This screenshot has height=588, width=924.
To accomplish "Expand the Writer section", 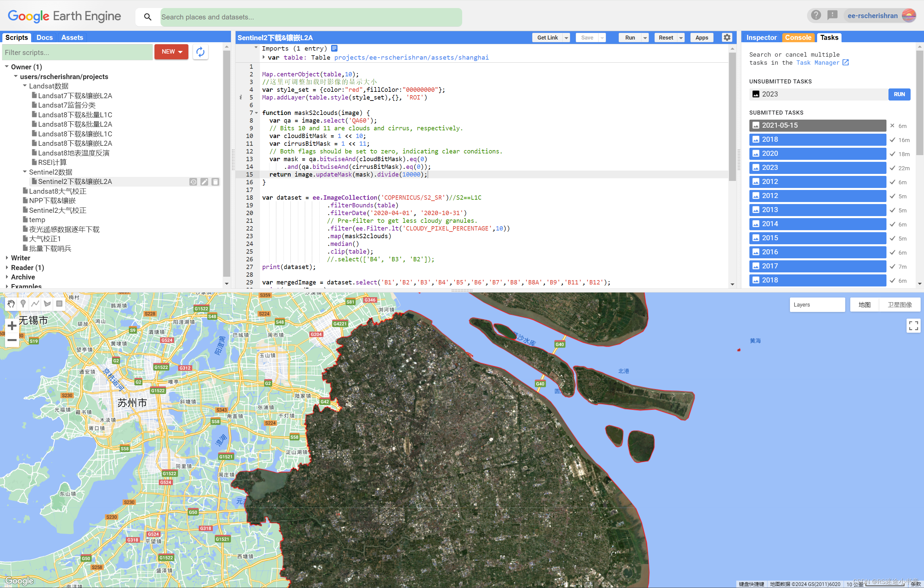I will pyautogui.click(x=7, y=258).
